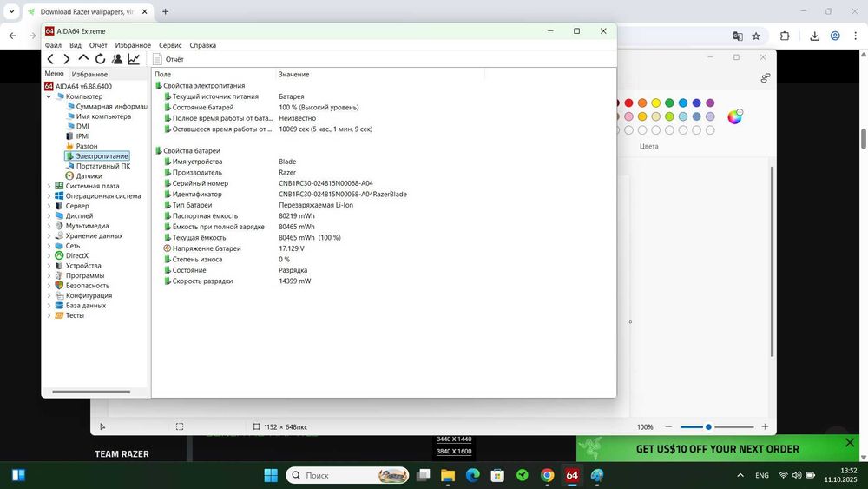This screenshot has height=489, width=868.
Task: Open the graph icon in AIDA64 toolbar
Action: click(134, 59)
